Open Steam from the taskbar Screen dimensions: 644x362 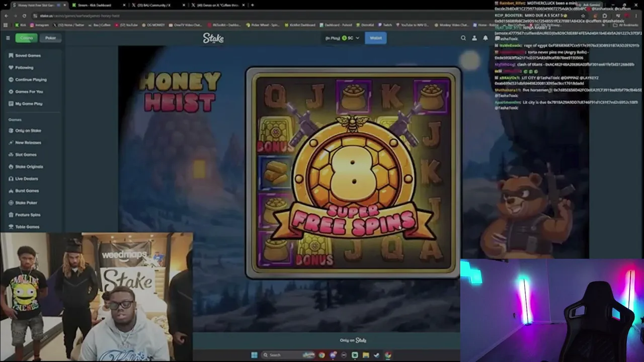pos(376,355)
